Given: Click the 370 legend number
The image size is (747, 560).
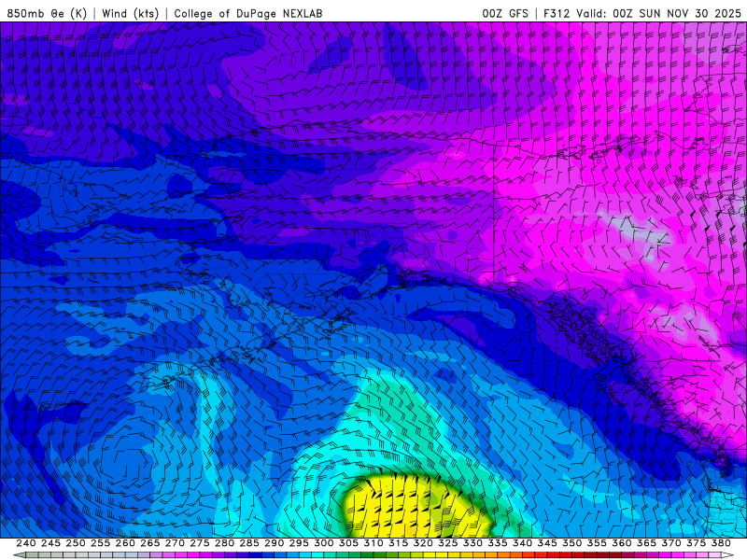Looking at the screenshot, I should coord(671,543).
